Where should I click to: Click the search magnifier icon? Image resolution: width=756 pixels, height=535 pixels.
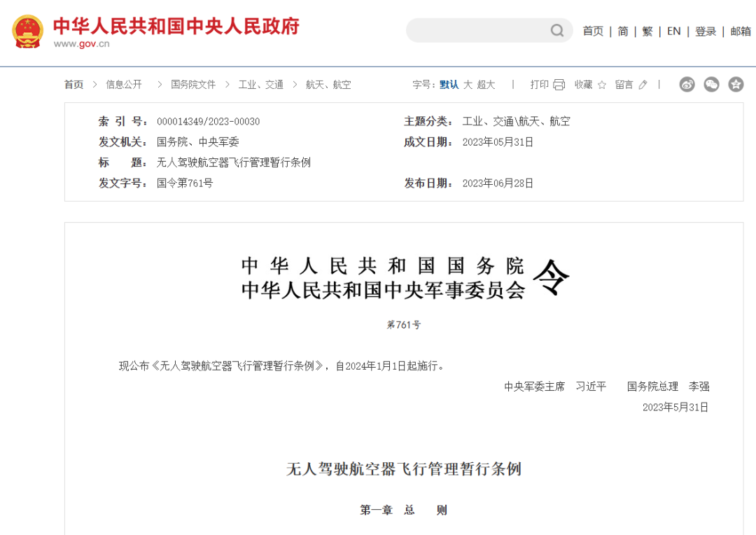tap(557, 31)
